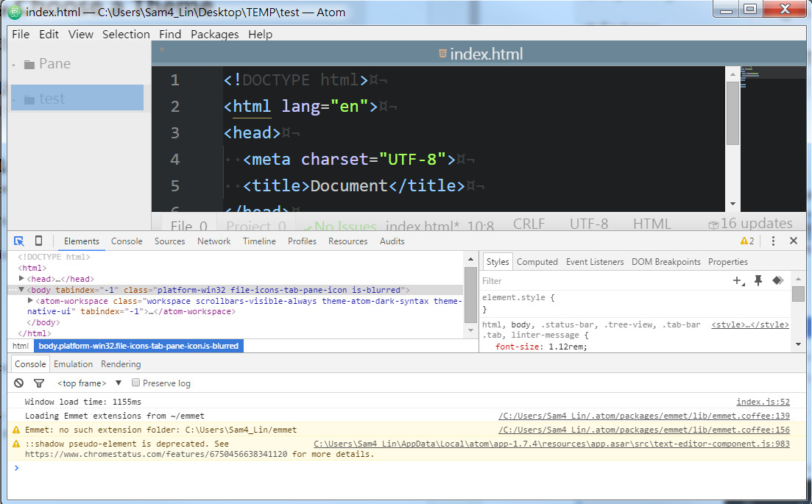
Task: Switch to the Sources tab
Action: pyautogui.click(x=169, y=241)
